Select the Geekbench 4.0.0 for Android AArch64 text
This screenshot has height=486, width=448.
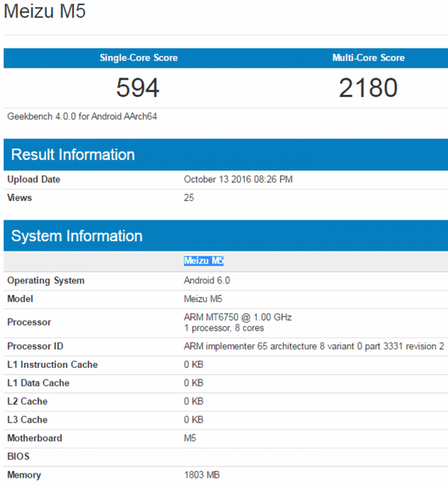pos(82,116)
